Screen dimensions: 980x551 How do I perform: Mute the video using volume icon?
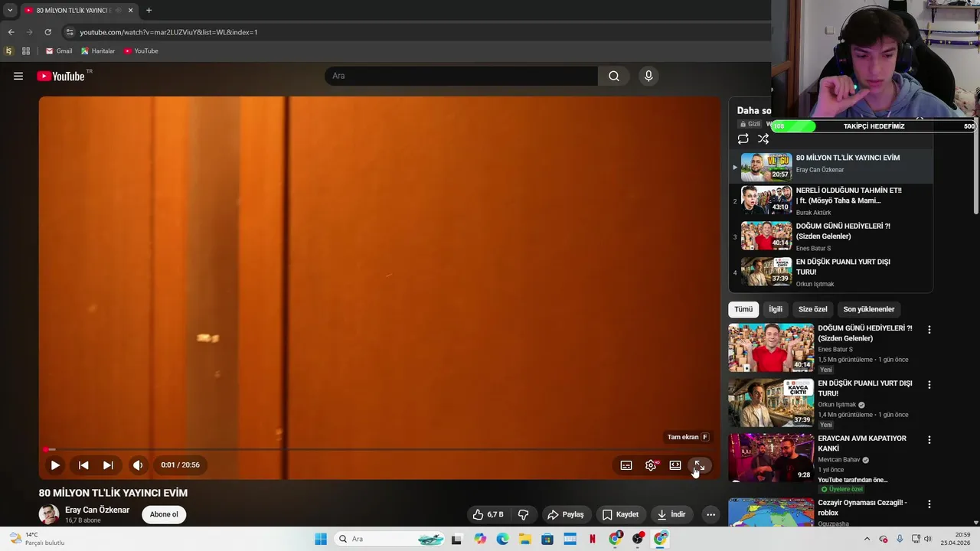138,465
